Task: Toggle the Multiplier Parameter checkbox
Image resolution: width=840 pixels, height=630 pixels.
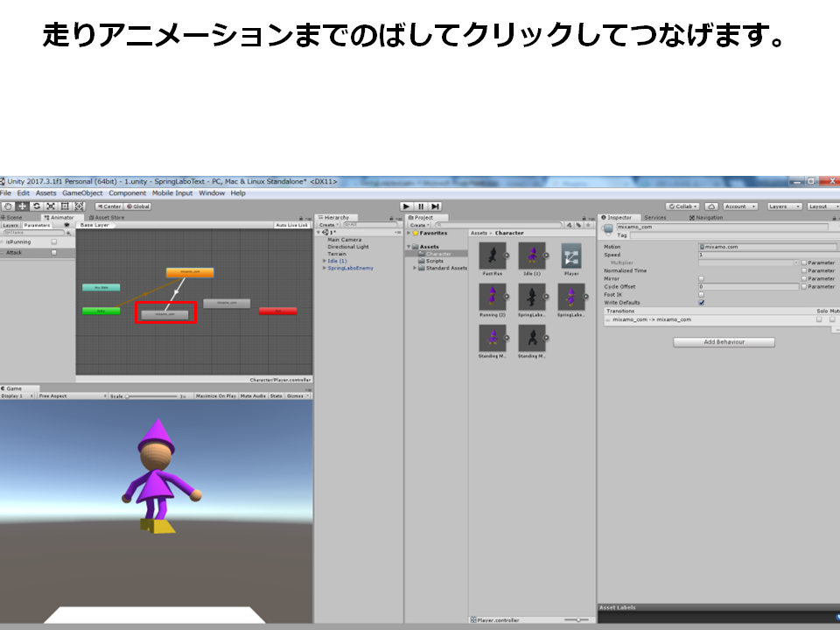Action: tap(804, 263)
